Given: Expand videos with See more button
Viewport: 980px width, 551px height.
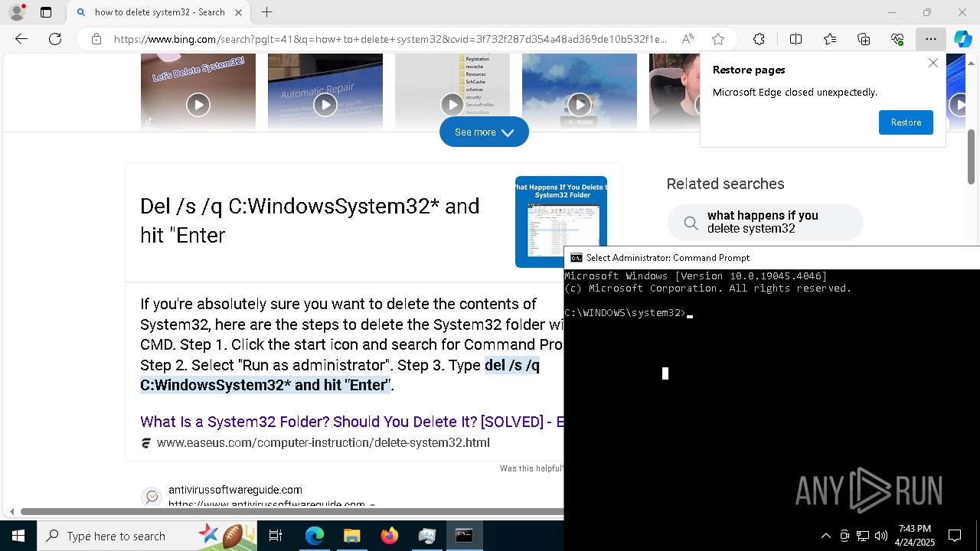Looking at the screenshot, I should click(x=484, y=132).
